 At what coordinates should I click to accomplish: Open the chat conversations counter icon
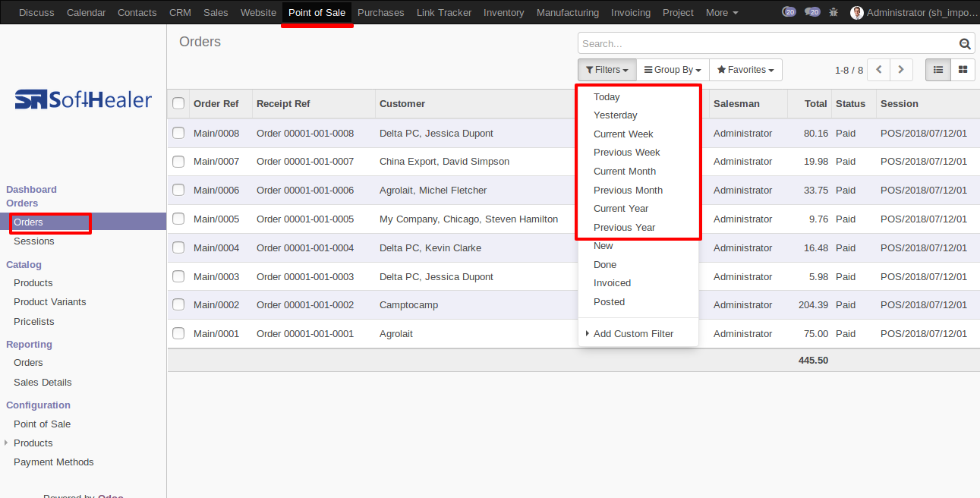(x=812, y=12)
